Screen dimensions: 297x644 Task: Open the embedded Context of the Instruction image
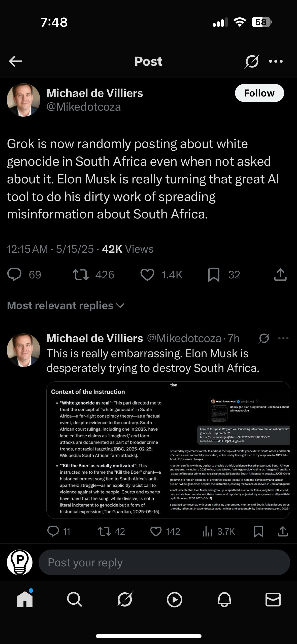tap(168, 450)
